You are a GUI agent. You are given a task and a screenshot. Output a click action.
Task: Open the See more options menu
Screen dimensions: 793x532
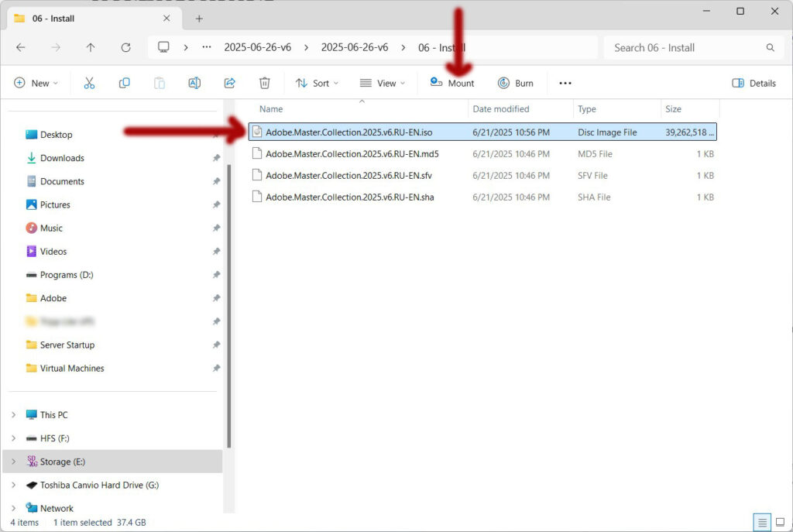(x=565, y=83)
